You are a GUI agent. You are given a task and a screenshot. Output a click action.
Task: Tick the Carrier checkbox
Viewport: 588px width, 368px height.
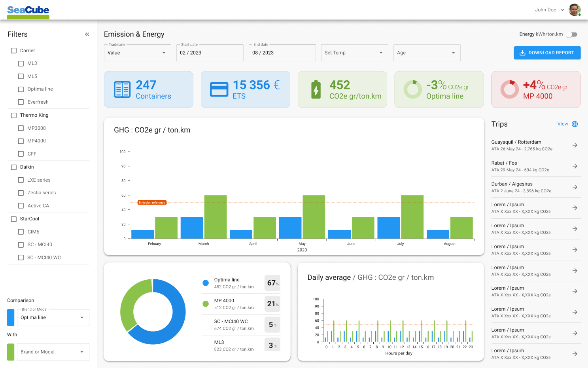coord(14,51)
